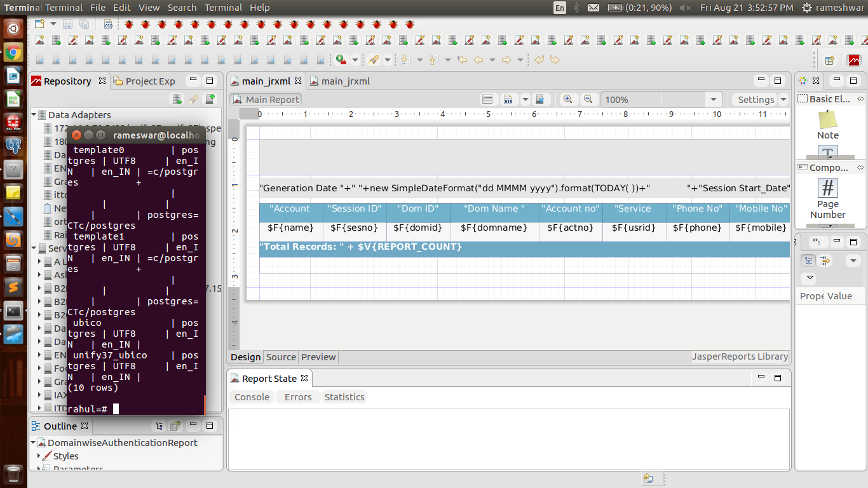Click the Back navigation arrow
The image size is (868, 488).
tap(478, 60)
